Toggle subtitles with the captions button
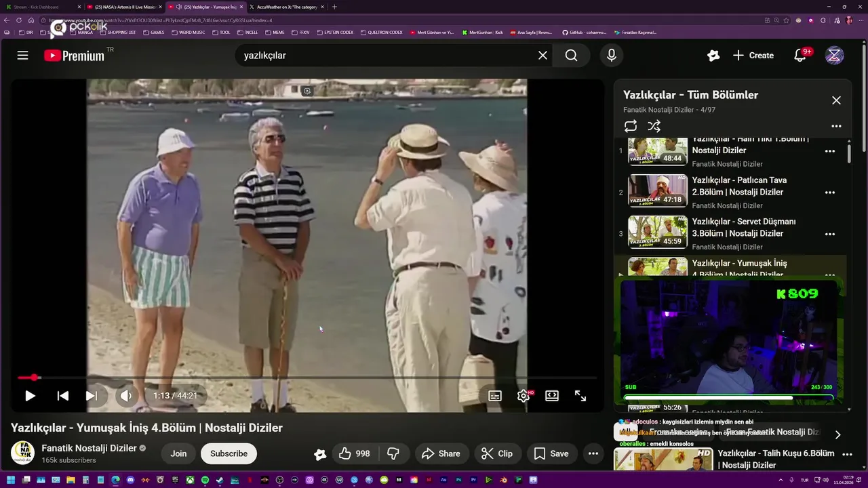868x488 pixels. point(495,396)
